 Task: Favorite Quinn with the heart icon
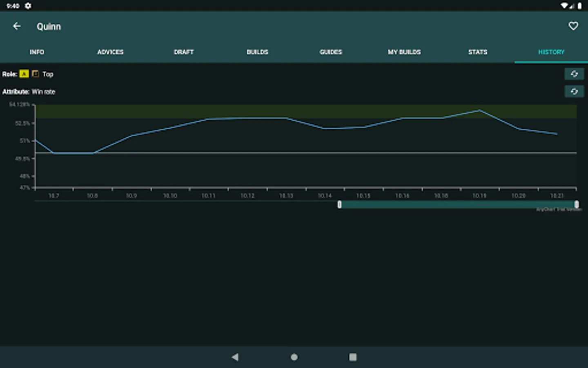573,26
